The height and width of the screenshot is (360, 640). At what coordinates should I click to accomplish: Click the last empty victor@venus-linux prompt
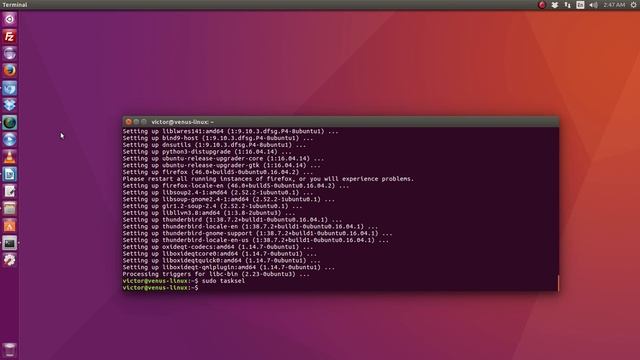[160, 288]
